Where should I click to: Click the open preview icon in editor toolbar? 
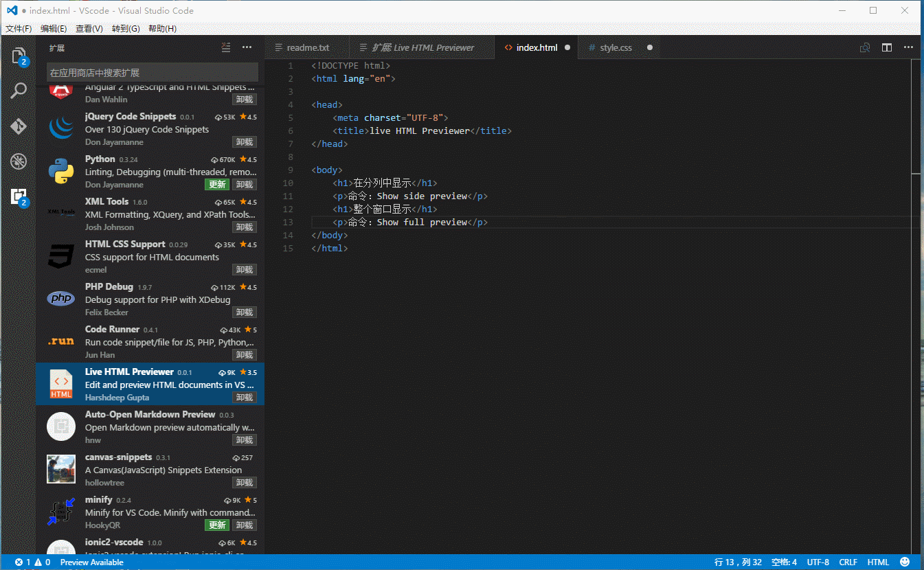(865, 47)
